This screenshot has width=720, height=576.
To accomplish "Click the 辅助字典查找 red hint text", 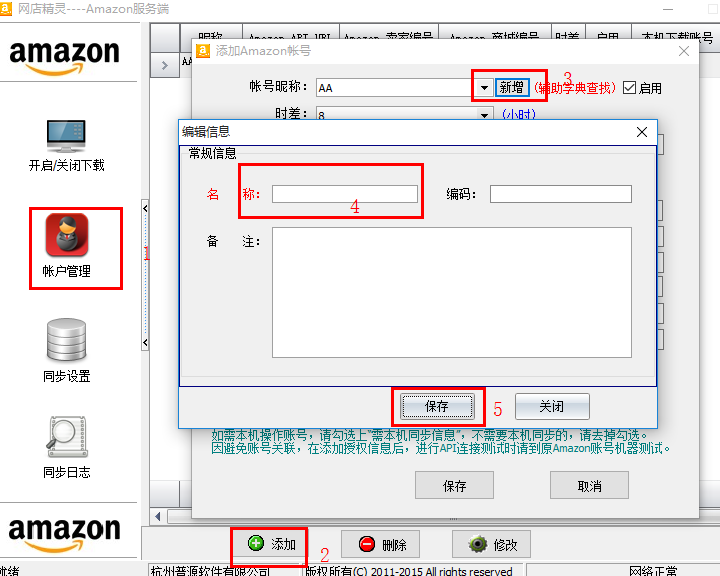I will point(574,88).
